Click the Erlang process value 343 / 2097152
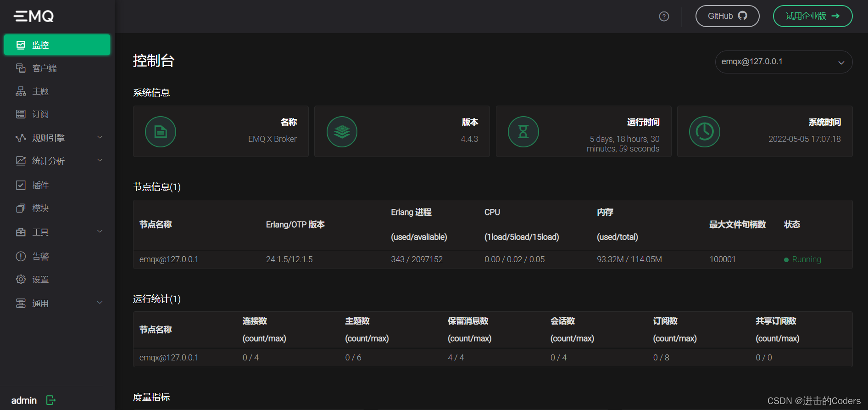 pos(417,259)
